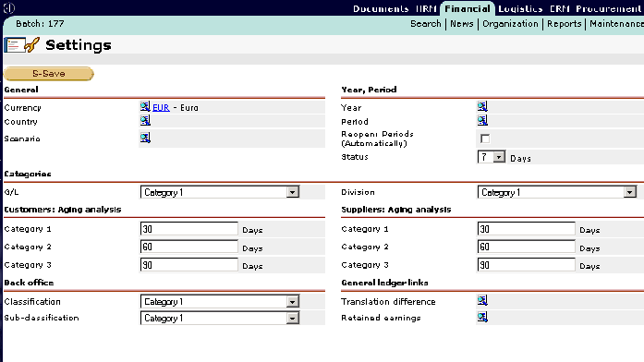Open the Maintenance menu
This screenshot has width=644, height=362.
coord(616,24)
